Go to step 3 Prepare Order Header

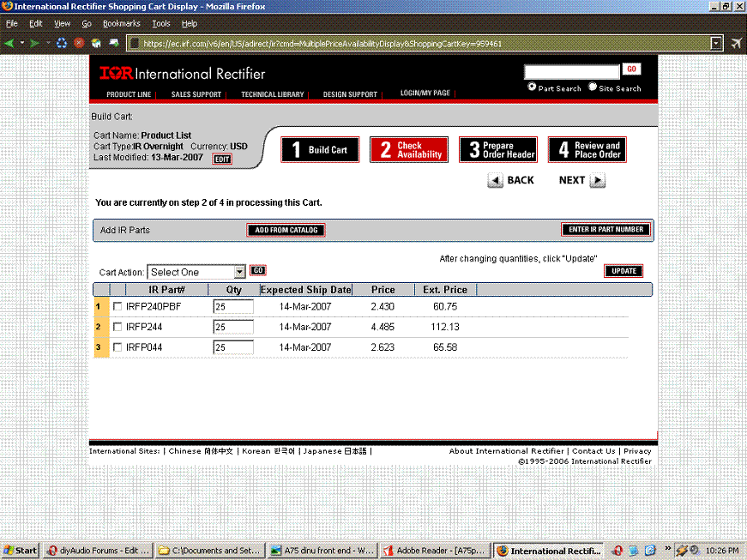coord(497,149)
